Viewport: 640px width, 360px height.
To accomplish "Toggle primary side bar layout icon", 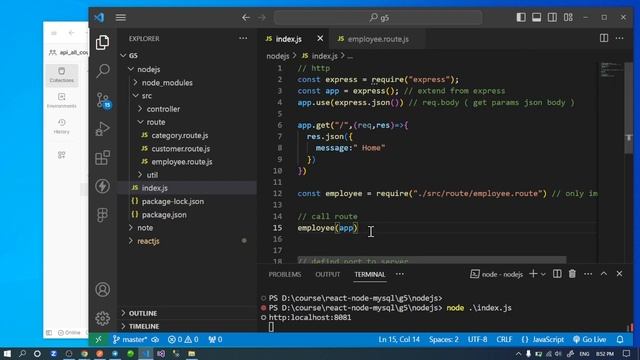I will (521, 17).
